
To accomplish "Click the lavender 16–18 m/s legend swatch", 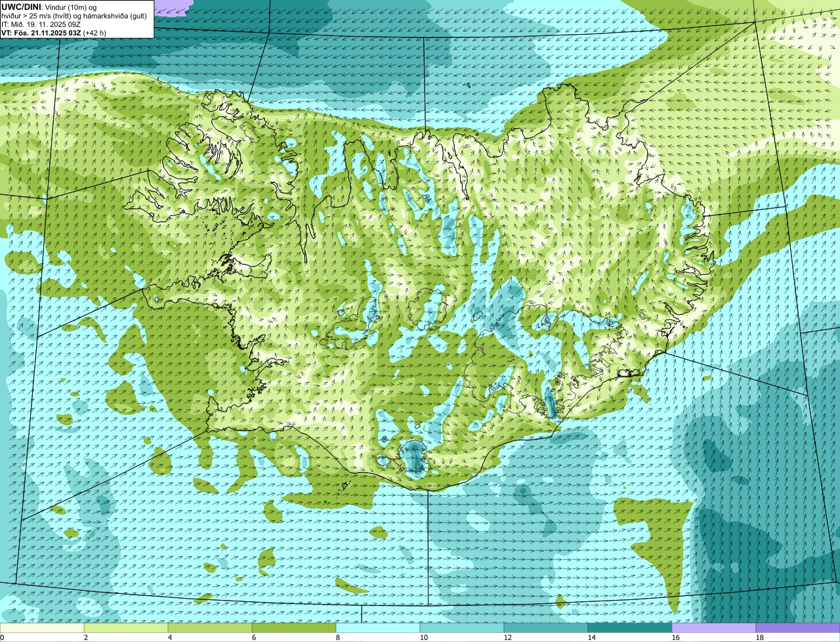I will click(714, 628).
